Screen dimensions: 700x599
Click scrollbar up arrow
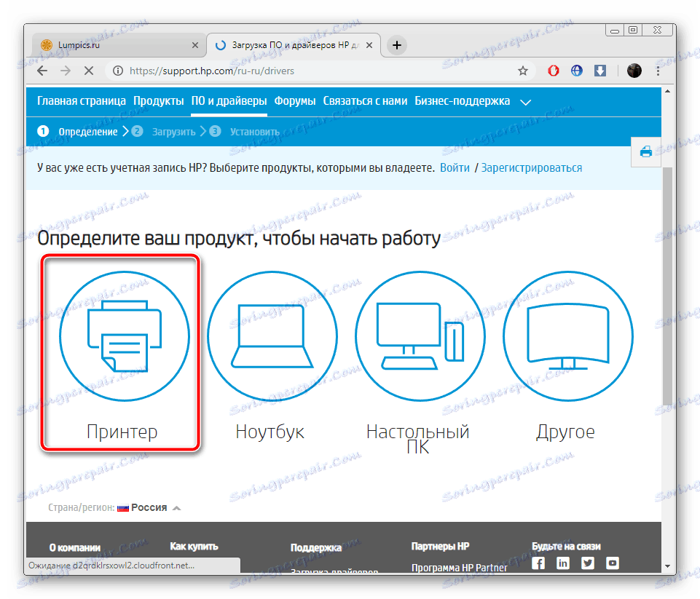pos(667,92)
